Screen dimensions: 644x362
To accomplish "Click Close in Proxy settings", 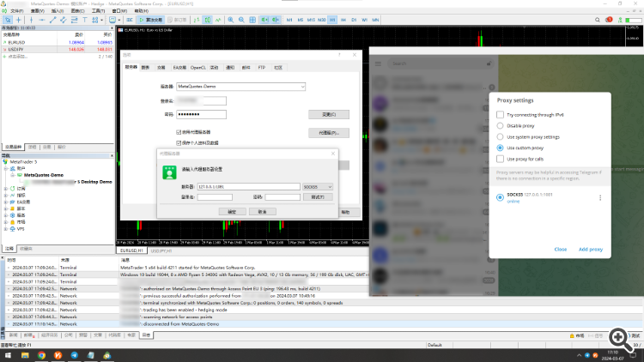I will [560, 249].
